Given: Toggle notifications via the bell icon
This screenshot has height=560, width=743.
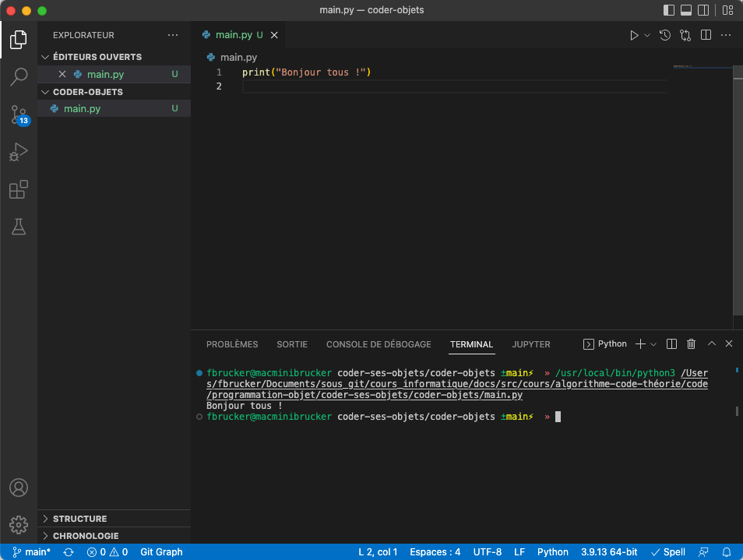Looking at the screenshot, I should click(727, 551).
